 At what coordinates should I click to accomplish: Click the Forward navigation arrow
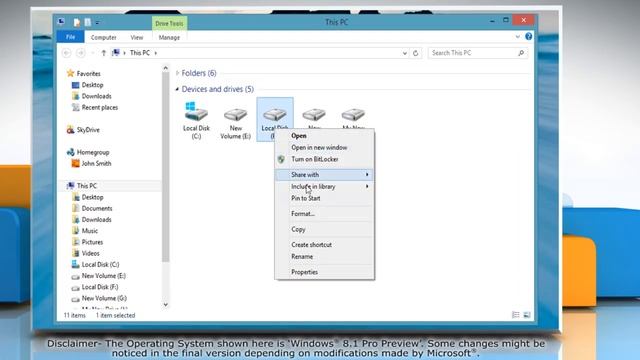(80, 53)
